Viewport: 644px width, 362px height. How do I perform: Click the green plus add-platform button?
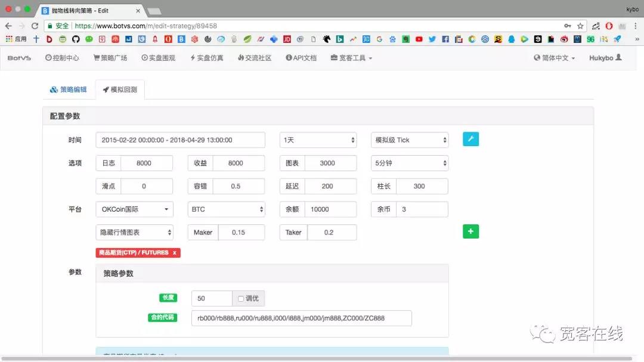[x=470, y=231]
